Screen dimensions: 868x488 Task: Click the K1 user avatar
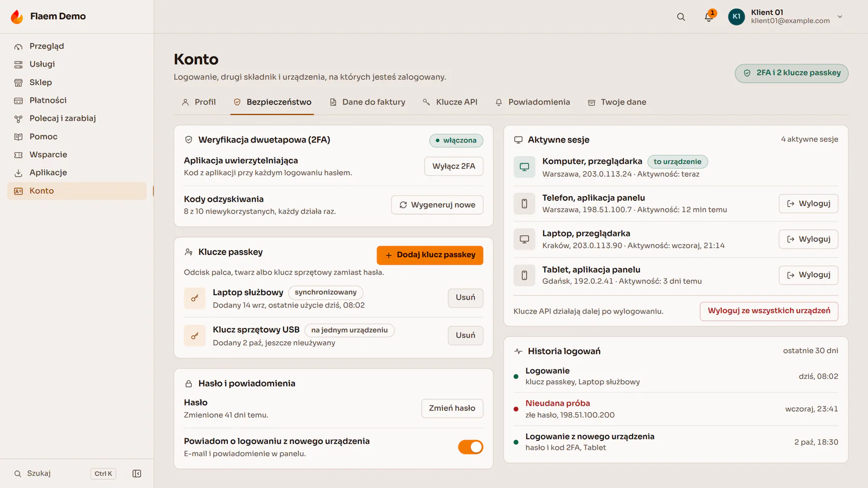point(736,16)
